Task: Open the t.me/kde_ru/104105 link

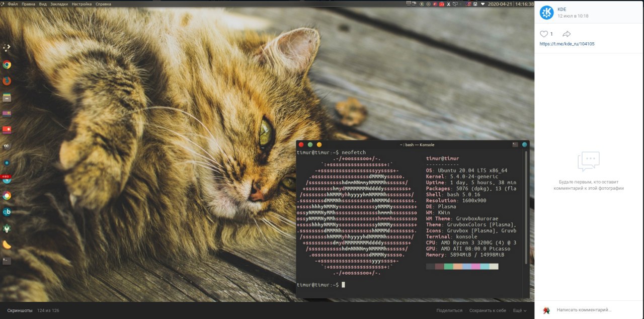Action: point(567,44)
